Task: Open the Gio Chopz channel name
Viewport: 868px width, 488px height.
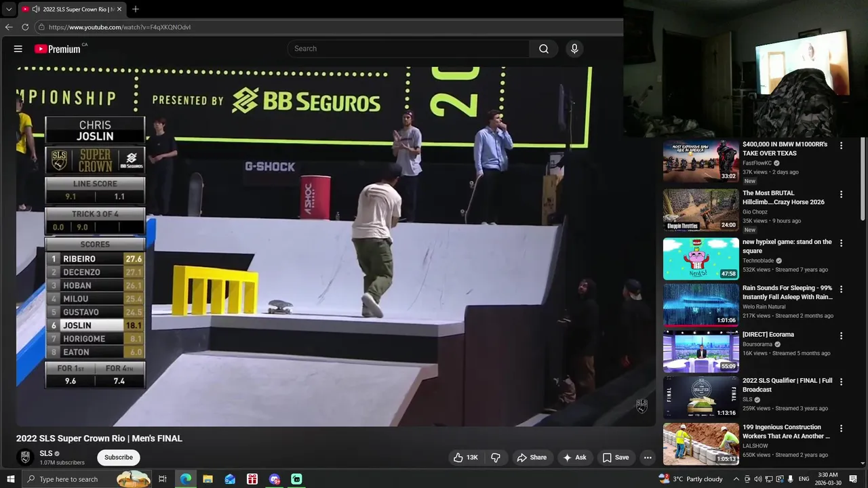Action: click(x=755, y=212)
